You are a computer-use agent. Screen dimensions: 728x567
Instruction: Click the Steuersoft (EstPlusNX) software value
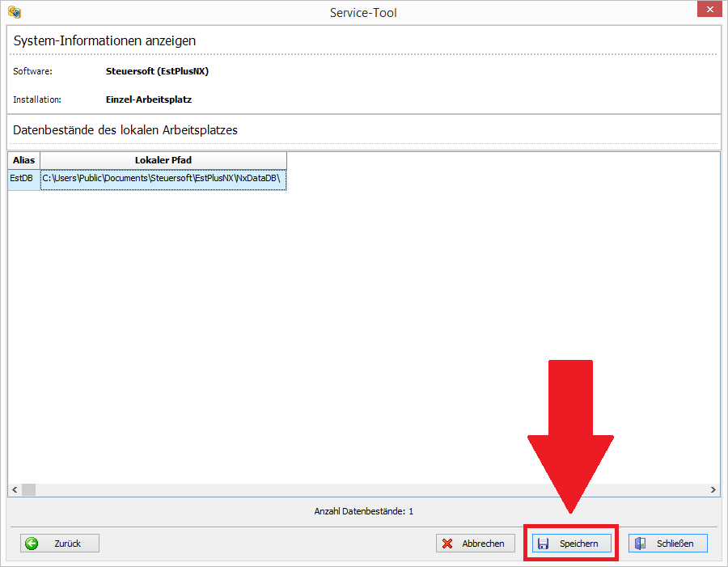(157, 71)
